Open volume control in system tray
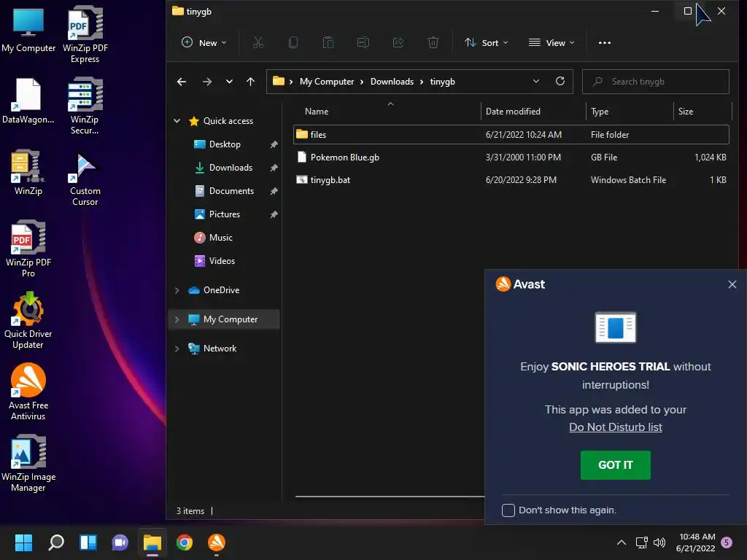Viewport: 747px width, 560px height. [659, 542]
